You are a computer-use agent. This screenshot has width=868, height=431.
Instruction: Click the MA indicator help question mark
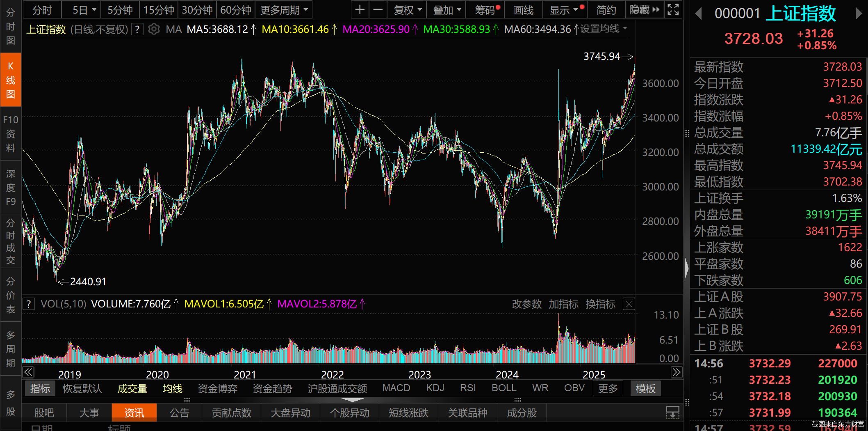pyautogui.click(x=137, y=30)
